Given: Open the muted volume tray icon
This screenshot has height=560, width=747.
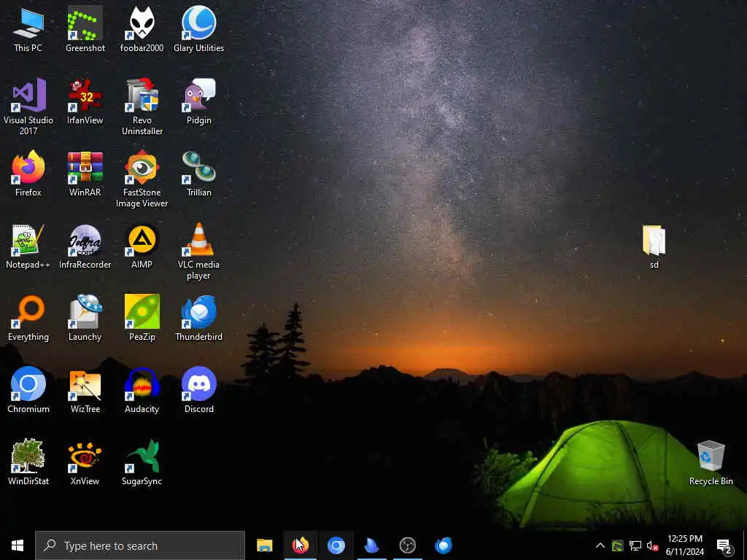Looking at the screenshot, I should tap(652, 545).
